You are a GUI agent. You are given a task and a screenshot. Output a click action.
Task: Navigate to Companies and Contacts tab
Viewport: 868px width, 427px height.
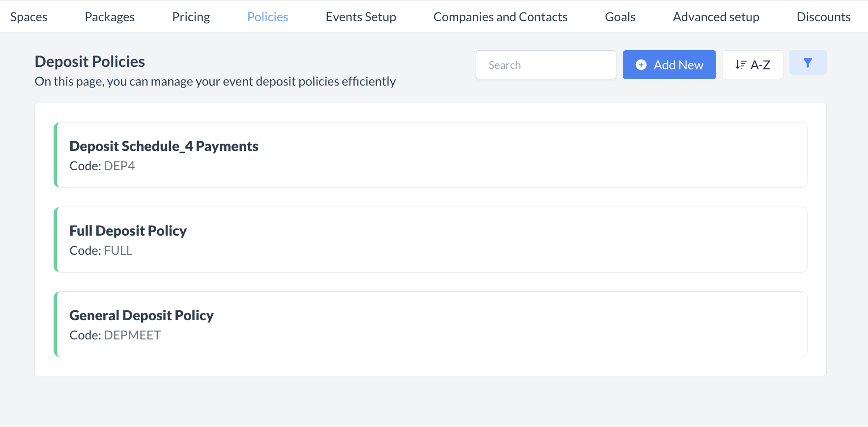click(x=500, y=17)
